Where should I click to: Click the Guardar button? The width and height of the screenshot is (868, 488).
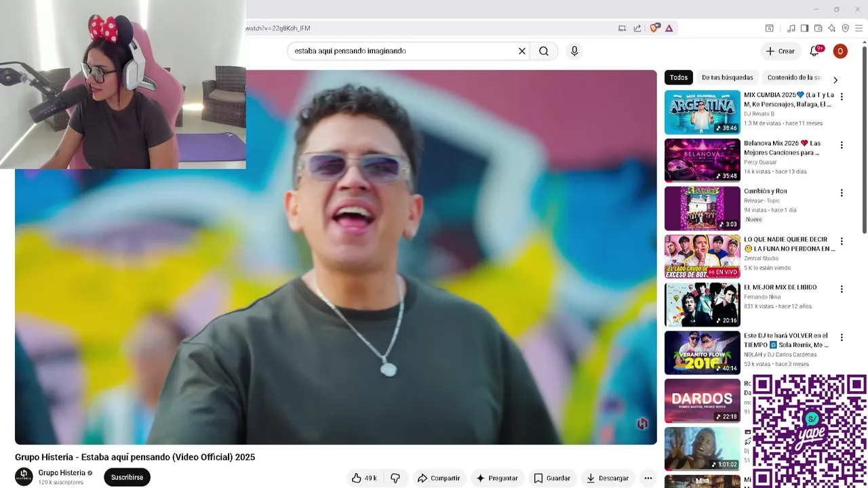552,478
